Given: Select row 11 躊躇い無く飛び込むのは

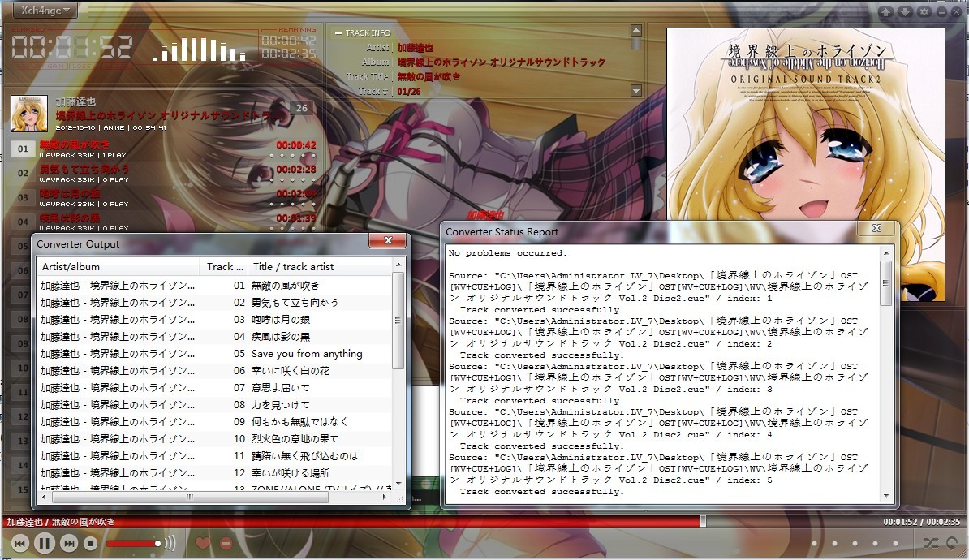Looking at the screenshot, I should pyautogui.click(x=213, y=455).
